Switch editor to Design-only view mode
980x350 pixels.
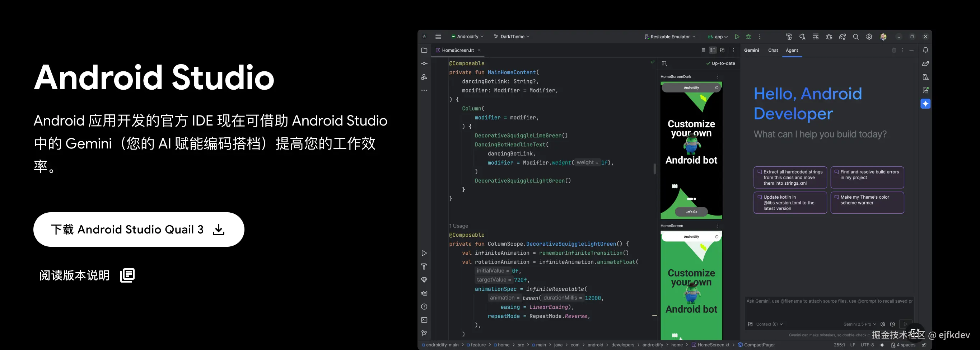point(722,50)
